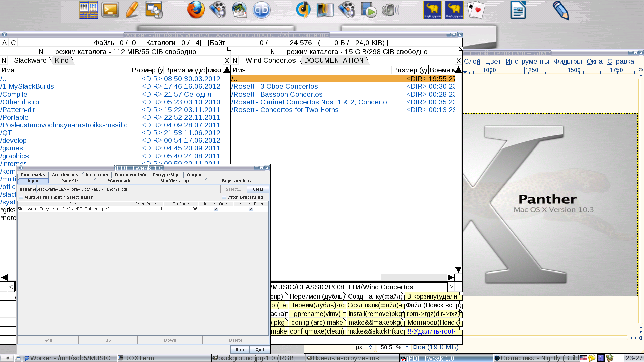Uncheck Include Odd for the Slackware PDF row
Viewport: 644px width, 362px height.
pyautogui.click(x=216, y=209)
